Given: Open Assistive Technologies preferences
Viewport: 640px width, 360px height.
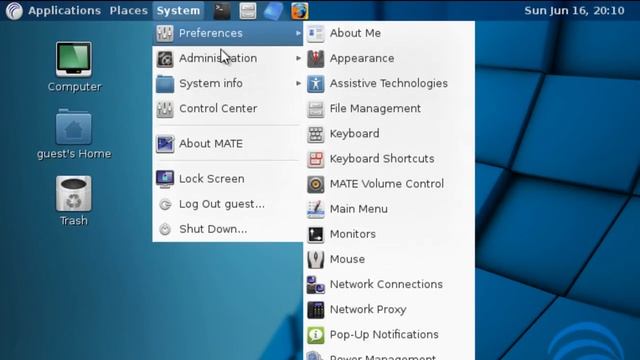Looking at the screenshot, I should 389,84.
